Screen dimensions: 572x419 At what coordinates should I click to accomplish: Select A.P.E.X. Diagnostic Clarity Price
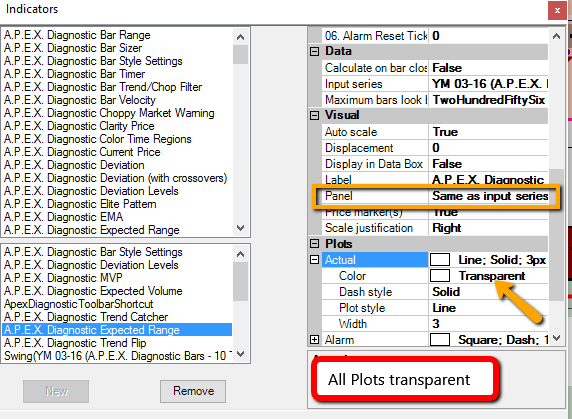click(x=79, y=126)
